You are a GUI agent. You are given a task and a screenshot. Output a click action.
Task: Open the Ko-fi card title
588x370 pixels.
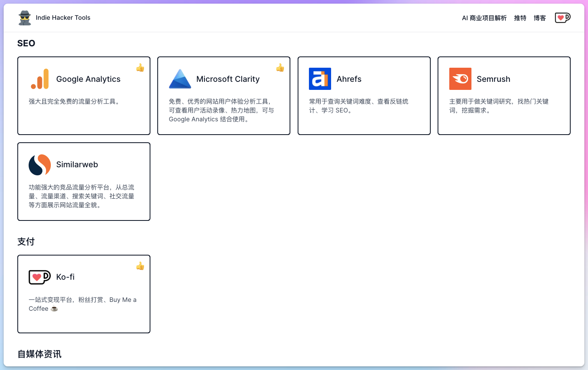coord(65,277)
